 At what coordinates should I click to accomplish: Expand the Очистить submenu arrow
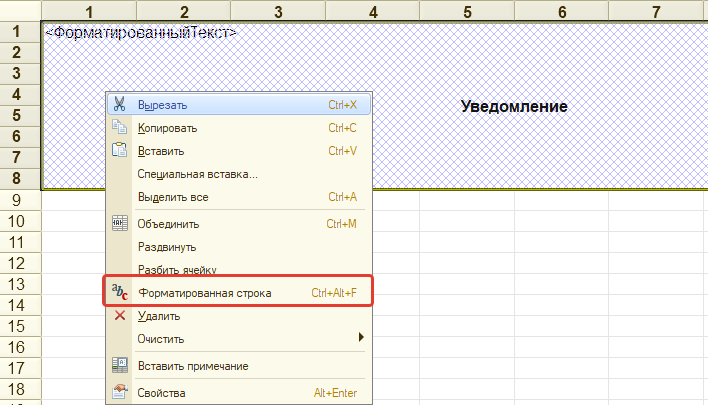pos(361,337)
